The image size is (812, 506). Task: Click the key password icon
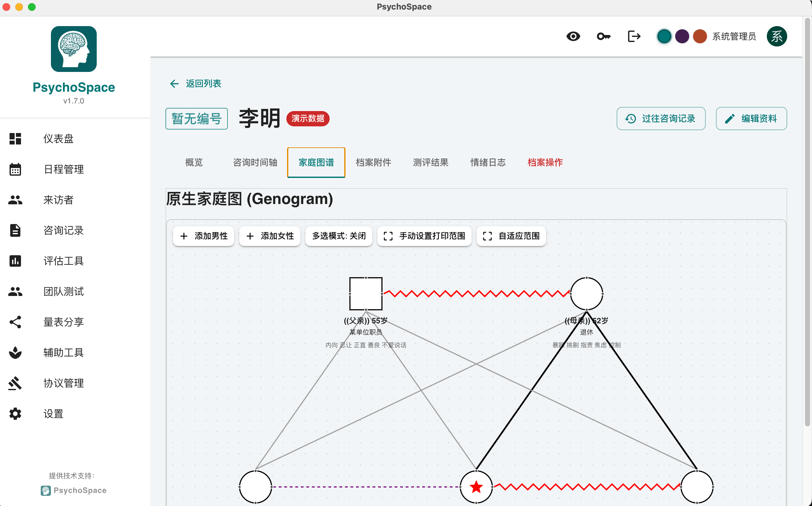pyautogui.click(x=603, y=36)
